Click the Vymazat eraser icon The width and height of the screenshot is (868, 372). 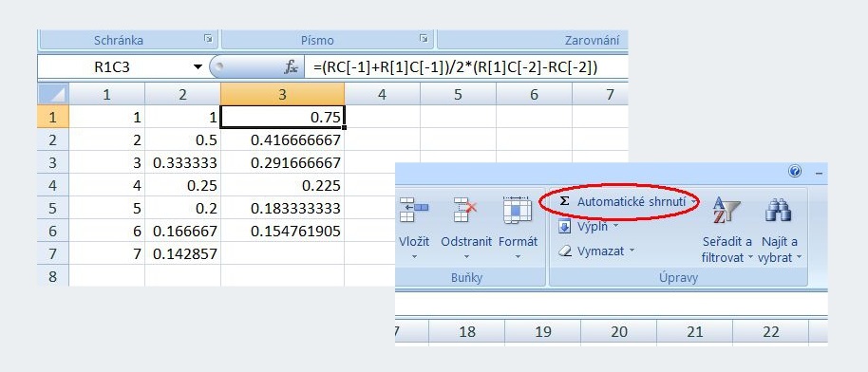[x=564, y=251]
